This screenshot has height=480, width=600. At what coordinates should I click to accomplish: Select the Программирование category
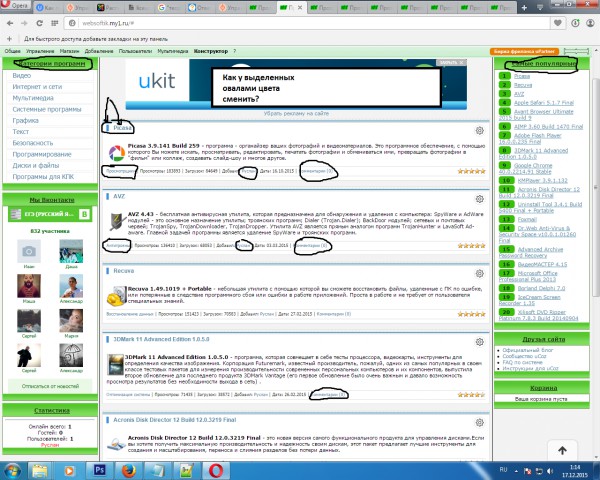(x=42, y=154)
